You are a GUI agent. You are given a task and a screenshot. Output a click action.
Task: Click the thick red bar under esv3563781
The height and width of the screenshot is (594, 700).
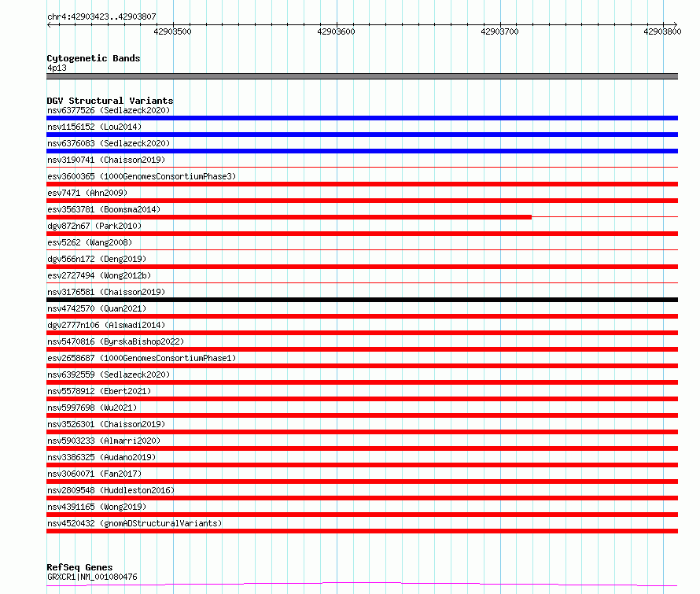point(289,217)
